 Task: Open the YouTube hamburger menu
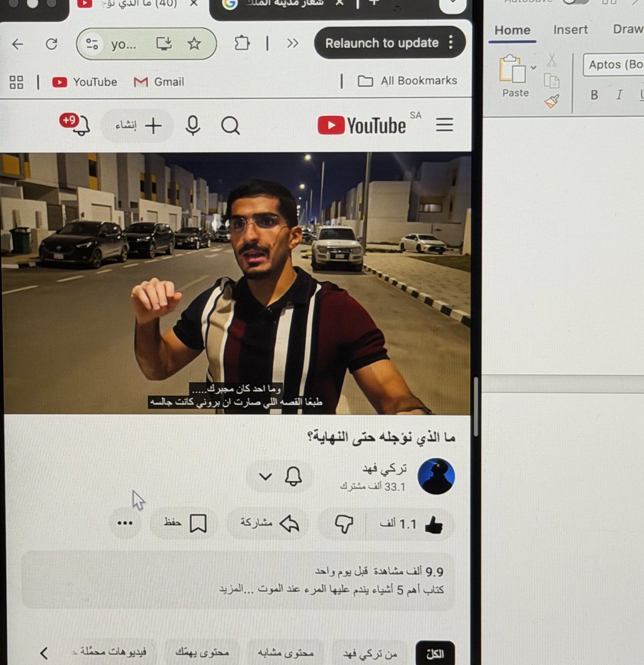(x=444, y=125)
